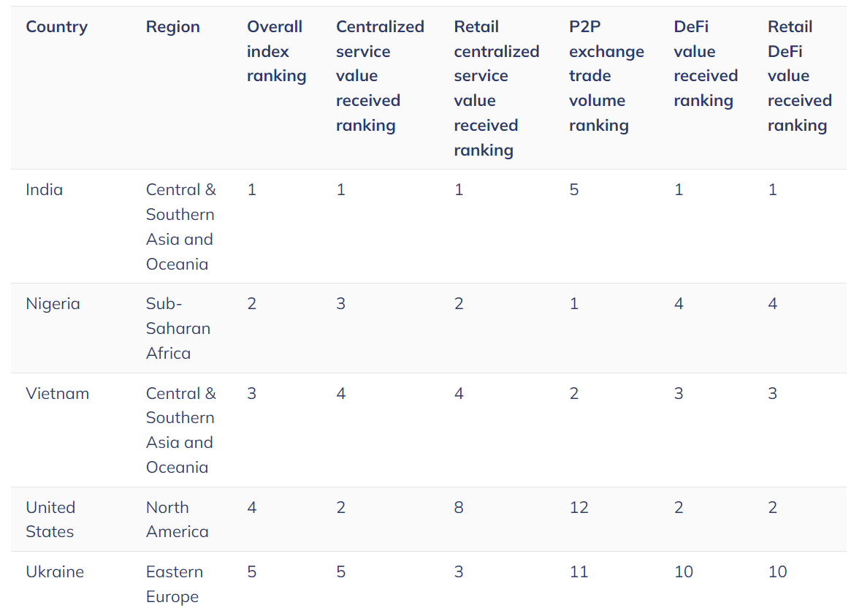Select the Ukraine country cell
Viewport: 851px width, 616px height.
coord(55,572)
